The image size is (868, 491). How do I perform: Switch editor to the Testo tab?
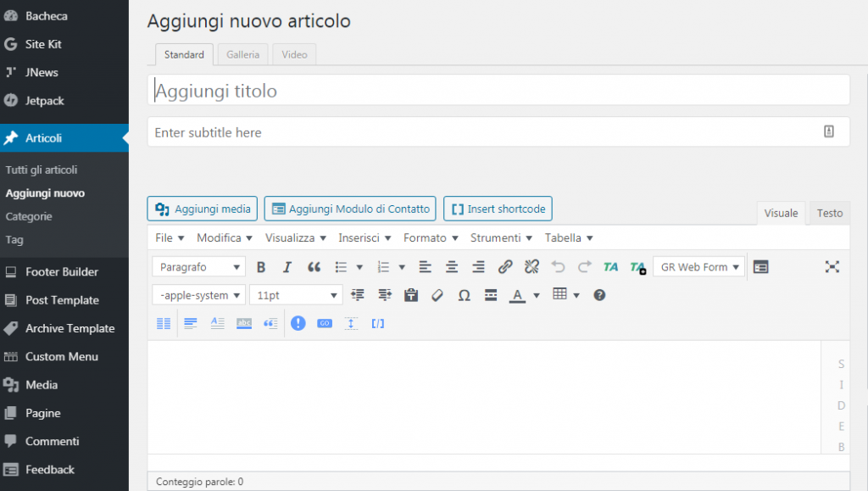[x=829, y=213]
